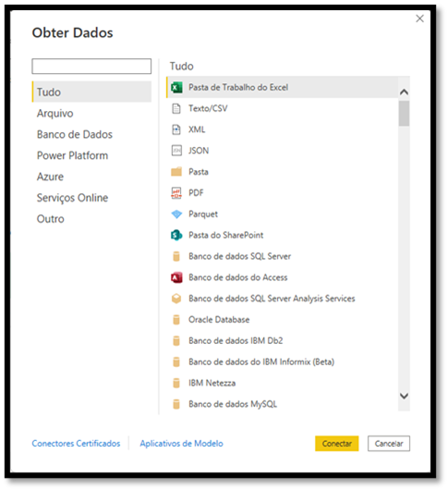Select Banco de dados do IBM Informix (Beta)
448x490 pixels.
pos(261,361)
